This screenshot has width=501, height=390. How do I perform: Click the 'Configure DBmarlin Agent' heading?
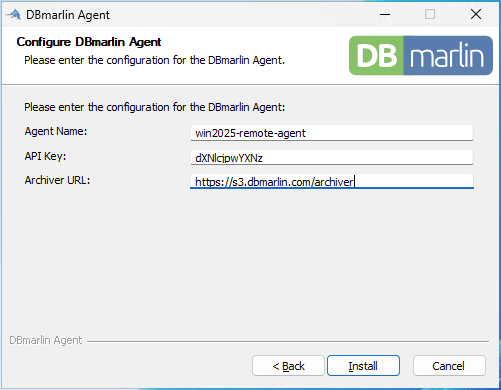pyautogui.click(x=89, y=42)
